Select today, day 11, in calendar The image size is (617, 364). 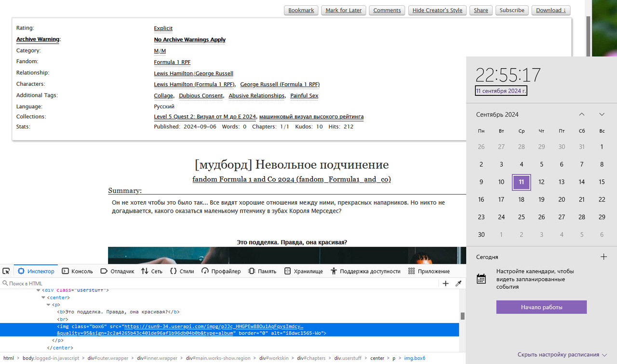click(522, 182)
